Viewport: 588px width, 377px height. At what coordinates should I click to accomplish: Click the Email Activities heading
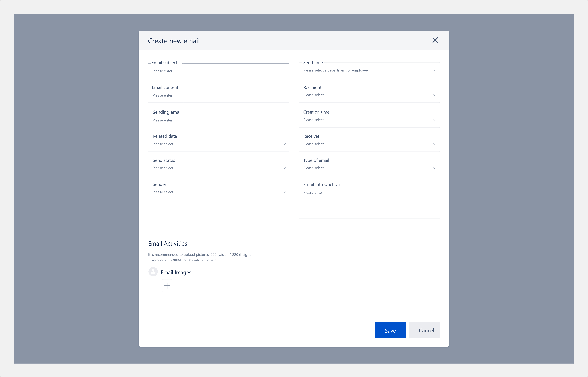pos(167,244)
